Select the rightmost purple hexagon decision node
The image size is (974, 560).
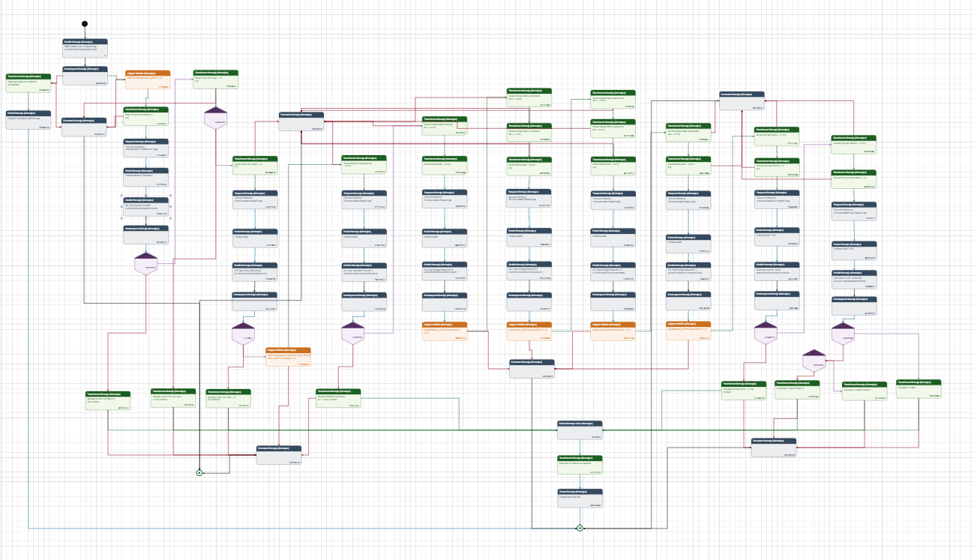tap(844, 334)
